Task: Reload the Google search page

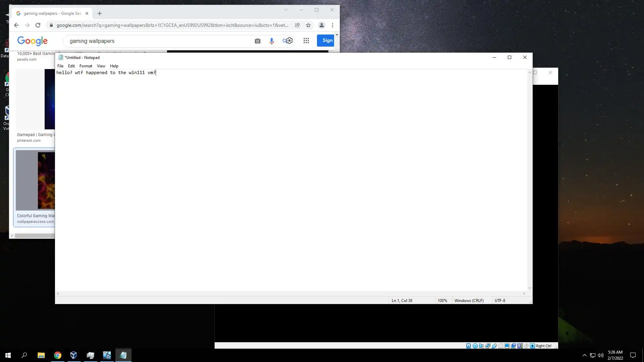Action: point(38,25)
